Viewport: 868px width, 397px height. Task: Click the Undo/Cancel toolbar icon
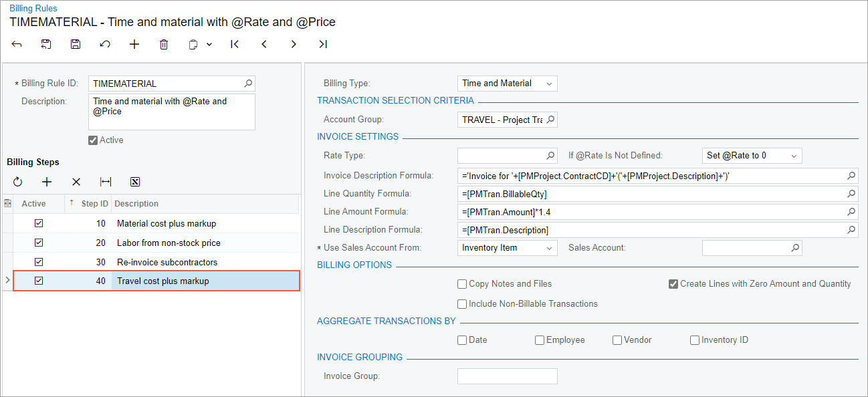point(105,44)
